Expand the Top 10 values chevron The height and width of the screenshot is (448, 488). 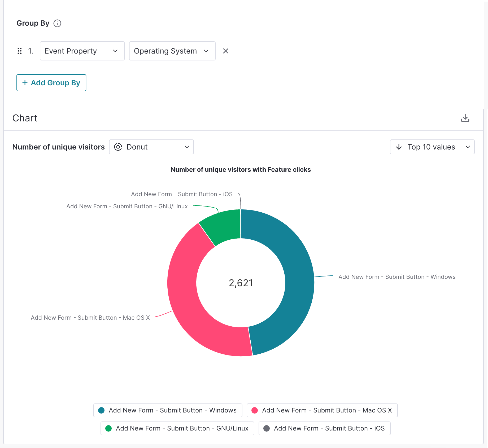tap(468, 147)
